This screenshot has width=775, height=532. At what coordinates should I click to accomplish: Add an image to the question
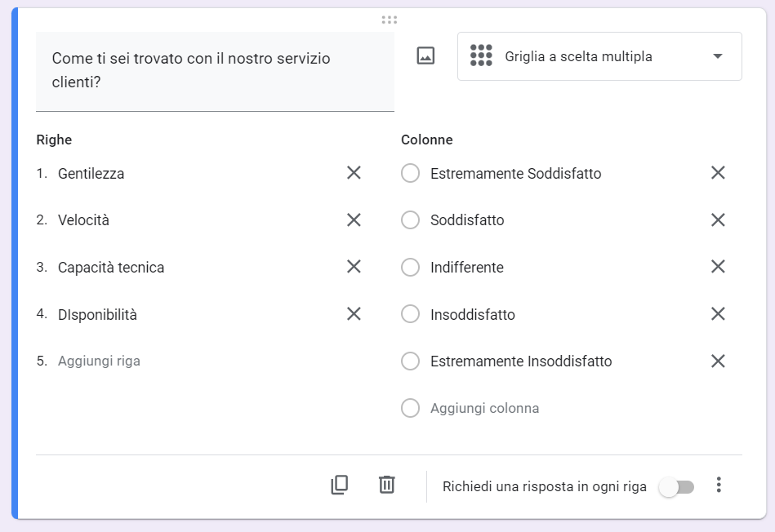coord(425,56)
